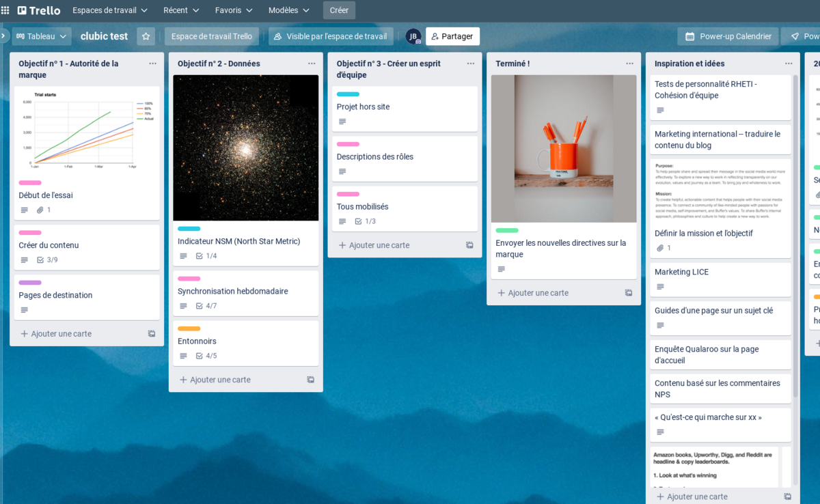
Task: Open Guides d'une page sur un sujet clé card
Action: 720,318
